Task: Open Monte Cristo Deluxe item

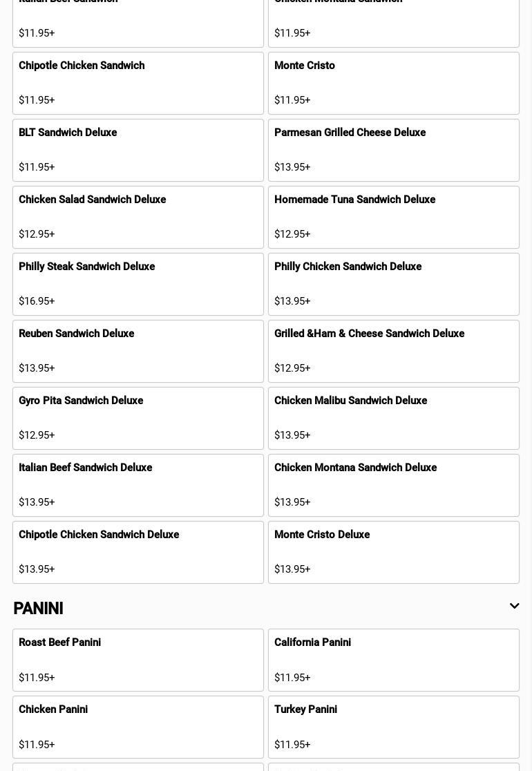Action: (x=394, y=552)
